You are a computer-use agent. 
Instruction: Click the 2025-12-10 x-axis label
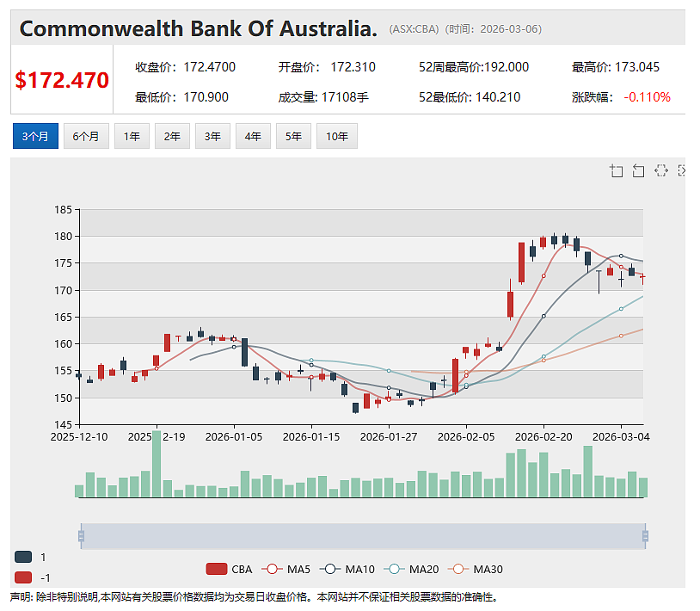pyautogui.click(x=79, y=437)
